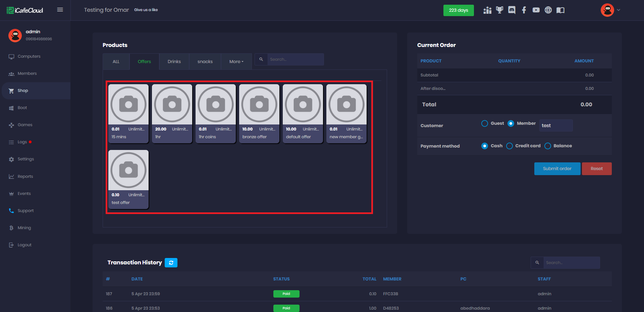Open Reports in the sidebar
644x312 pixels.
[25, 176]
